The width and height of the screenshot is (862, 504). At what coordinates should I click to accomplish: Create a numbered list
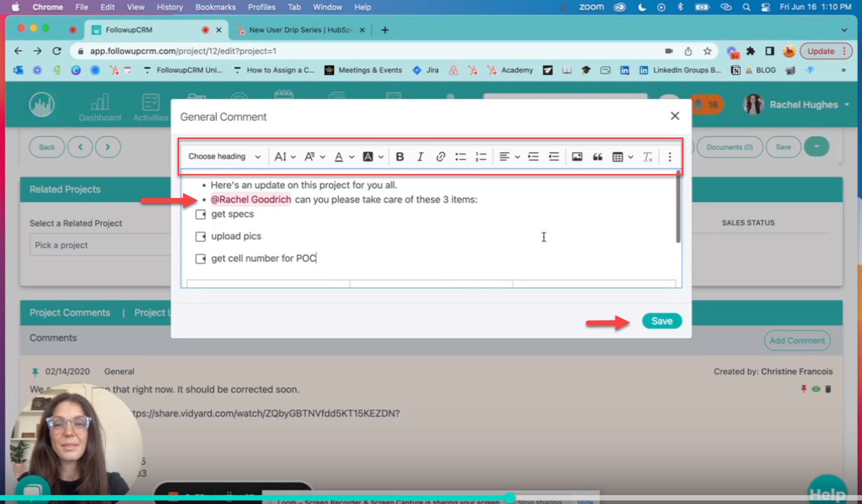481,156
